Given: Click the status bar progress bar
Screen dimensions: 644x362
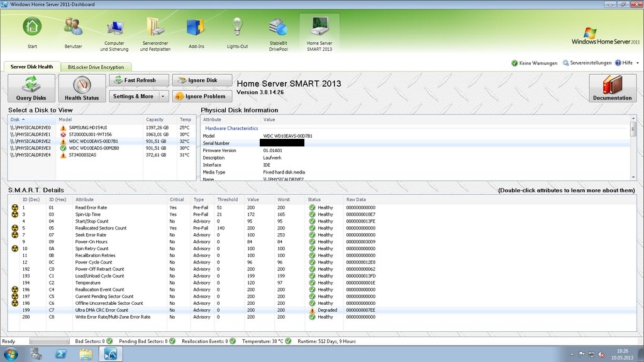Looking at the screenshot, I should coord(50,341).
